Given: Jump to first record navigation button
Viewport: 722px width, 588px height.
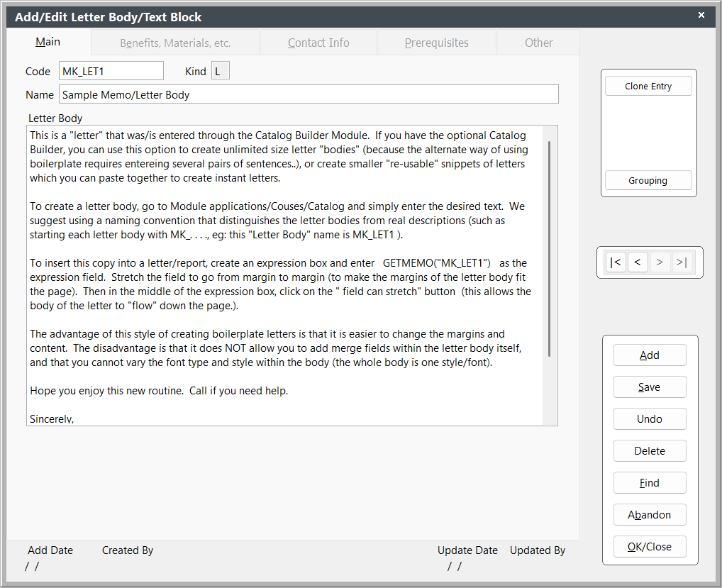Looking at the screenshot, I should click(615, 262).
